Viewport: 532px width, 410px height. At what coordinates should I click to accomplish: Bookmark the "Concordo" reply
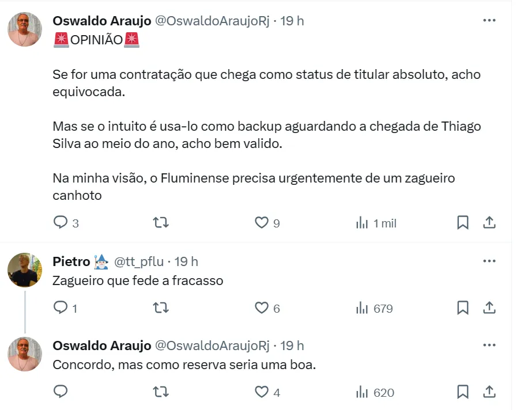tap(462, 392)
